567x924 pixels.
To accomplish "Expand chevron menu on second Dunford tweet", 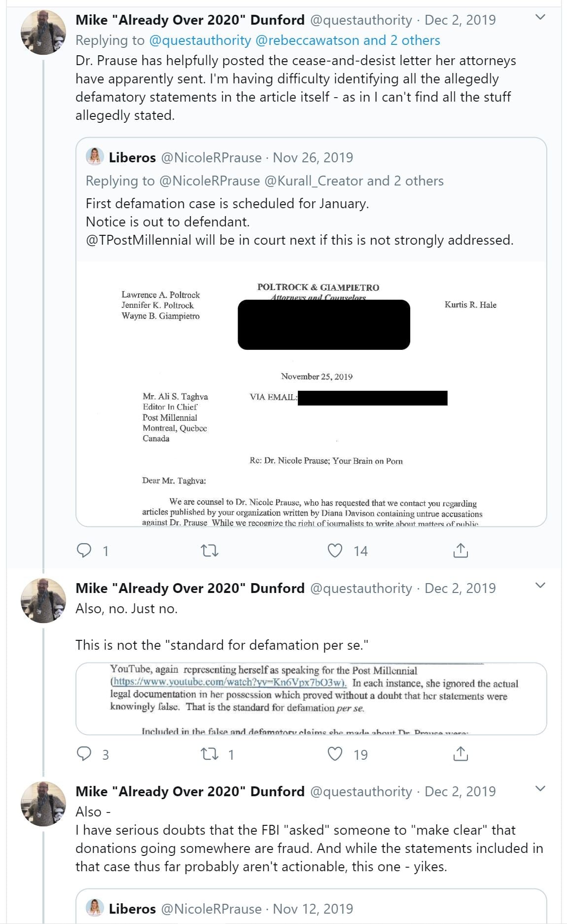I will 540,586.
